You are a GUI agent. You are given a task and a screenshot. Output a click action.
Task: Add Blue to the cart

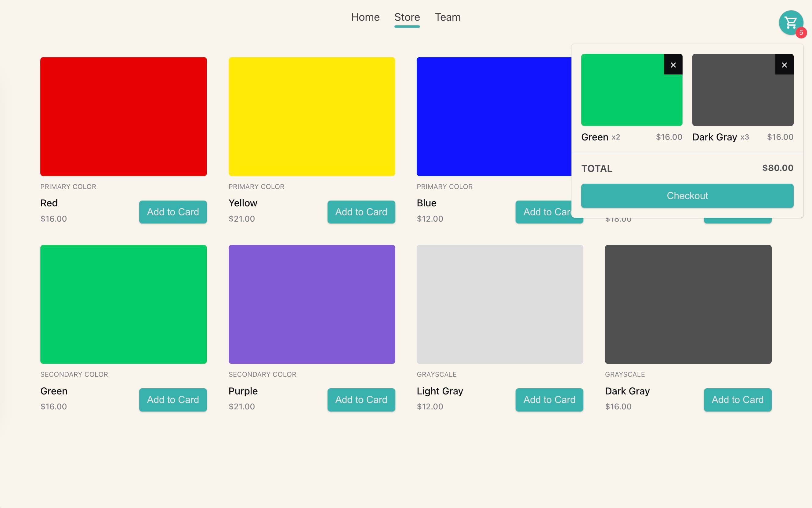[543, 212]
